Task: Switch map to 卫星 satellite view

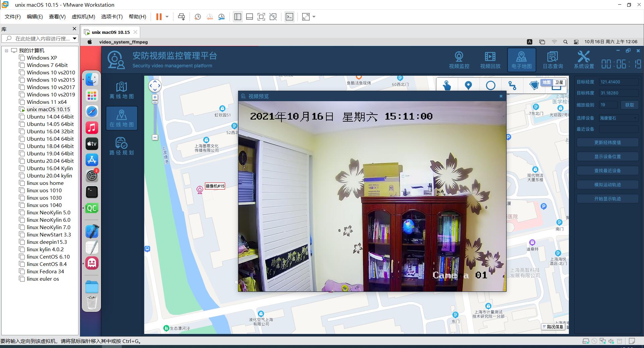Action: coord(559,82)
